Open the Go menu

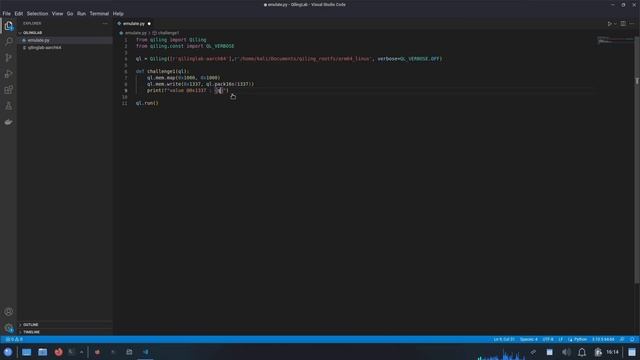tap(70, 13)
